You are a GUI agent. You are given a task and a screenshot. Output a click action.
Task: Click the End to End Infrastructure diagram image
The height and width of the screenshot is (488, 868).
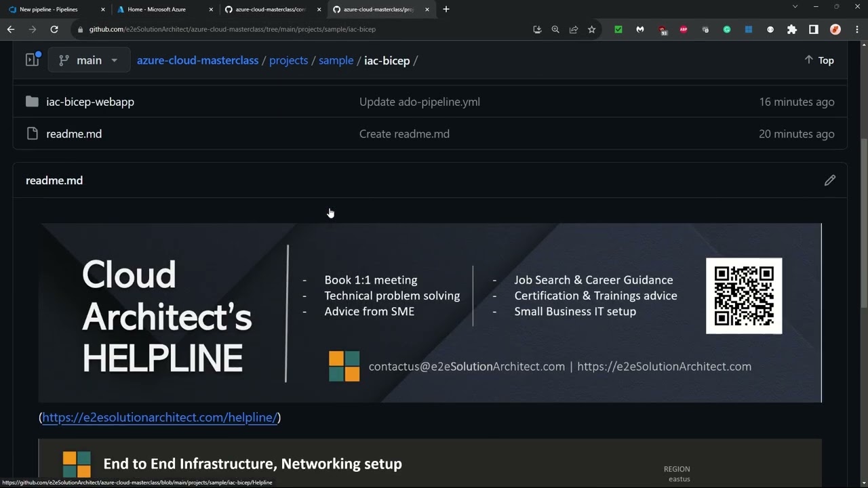(x=430, y=464)
